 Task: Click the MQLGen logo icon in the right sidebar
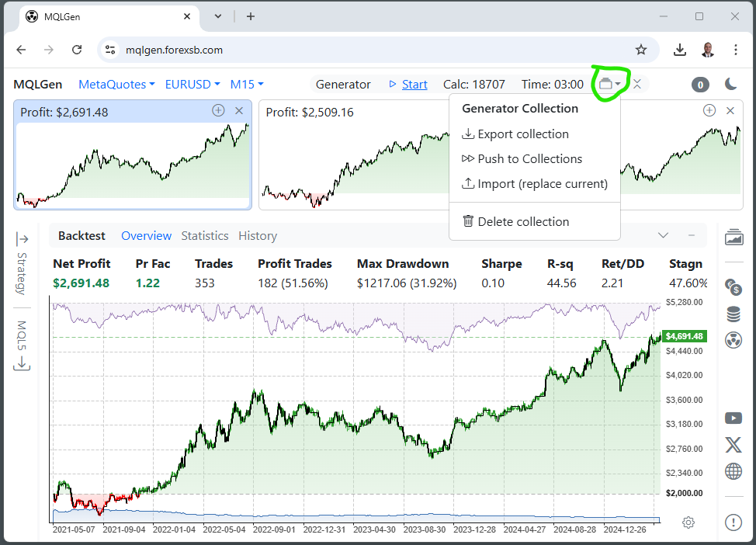(x=733, y=340)
